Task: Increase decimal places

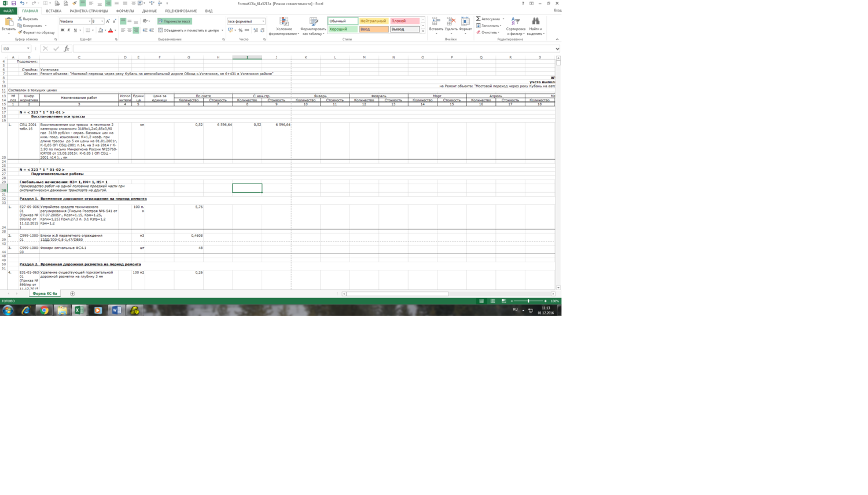Action: 256,30
